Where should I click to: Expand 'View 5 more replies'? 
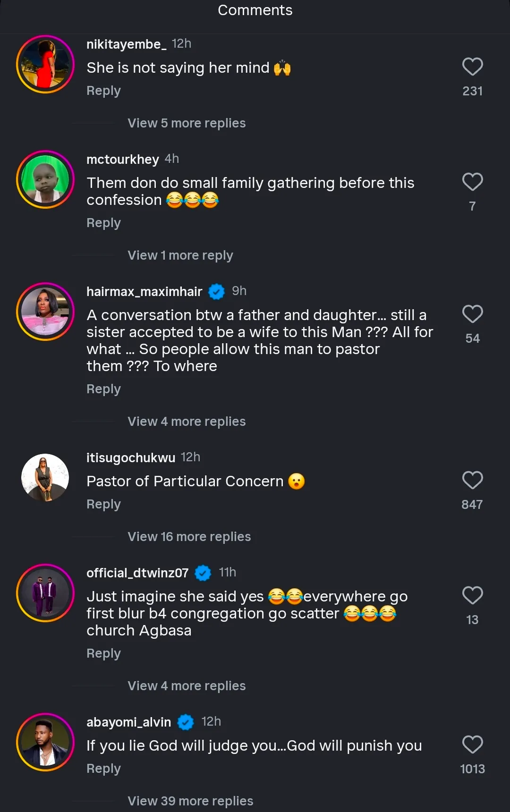pos(187,123)
